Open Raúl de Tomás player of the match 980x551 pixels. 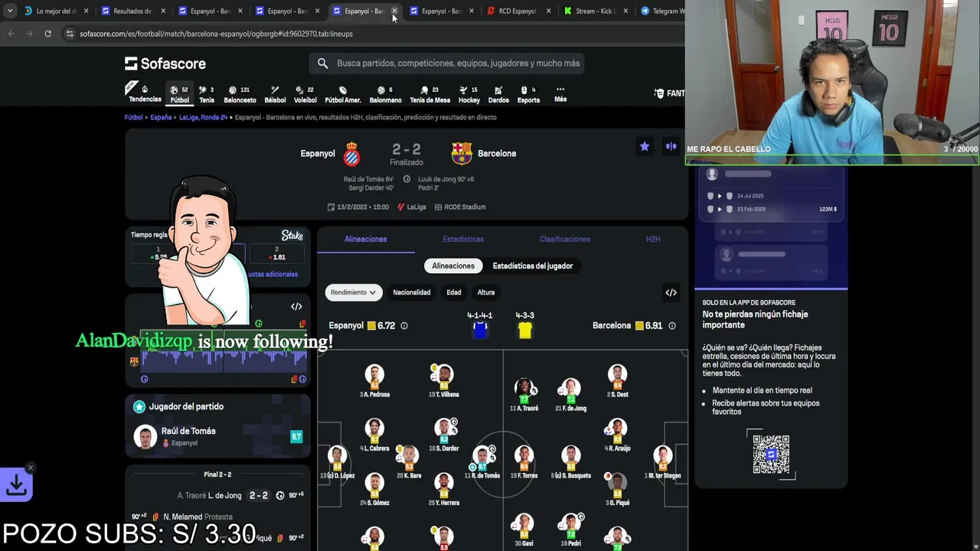218,436
